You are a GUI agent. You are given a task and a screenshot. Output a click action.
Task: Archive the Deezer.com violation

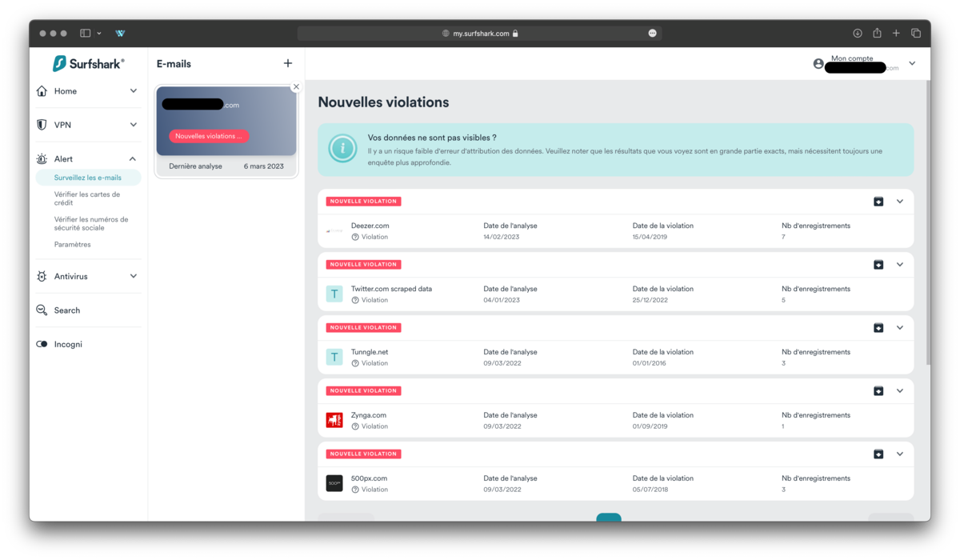(878, 202)
